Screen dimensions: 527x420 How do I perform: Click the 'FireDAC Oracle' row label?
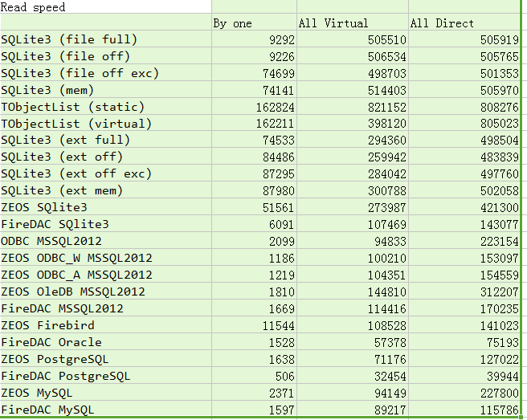(106, 341)
